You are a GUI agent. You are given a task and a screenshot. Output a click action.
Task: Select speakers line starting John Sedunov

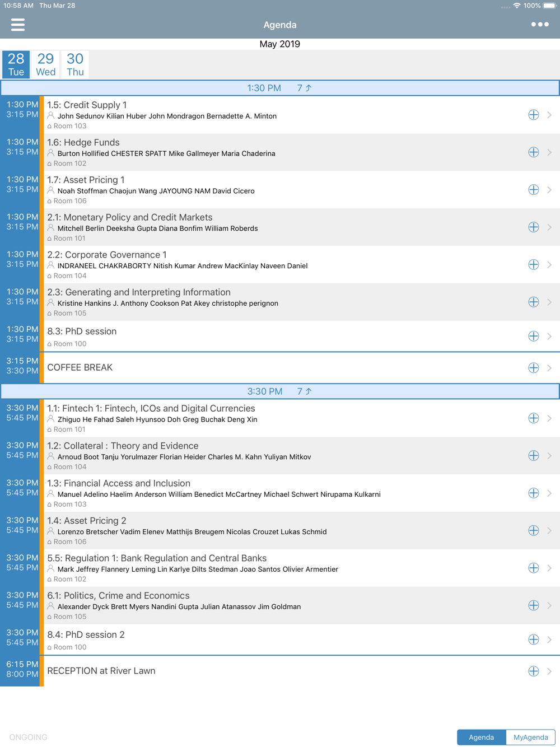167,116
